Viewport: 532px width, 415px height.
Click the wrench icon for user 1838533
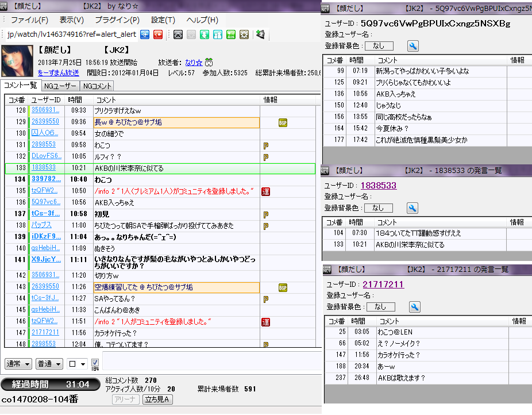tap(413, 207)
